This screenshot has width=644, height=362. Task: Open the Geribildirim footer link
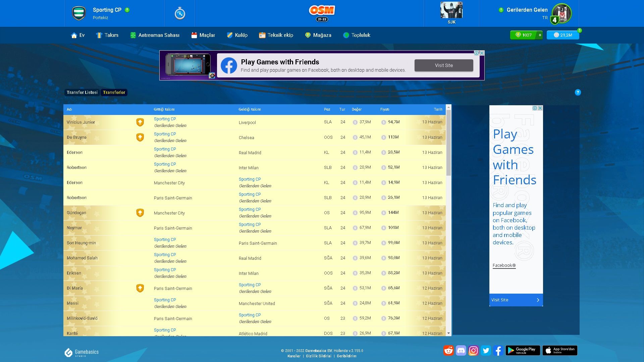tap(346, 356)
